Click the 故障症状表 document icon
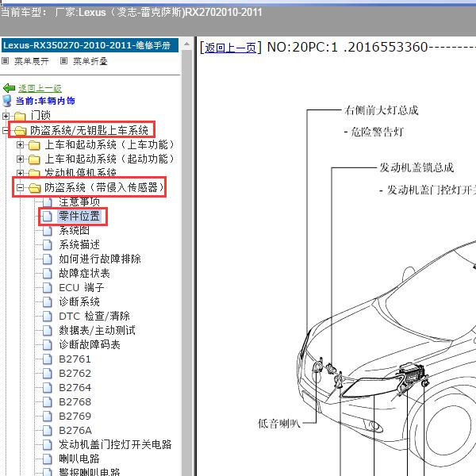Image resolution: width=476 pixels, height=476 pixels. 47,273
